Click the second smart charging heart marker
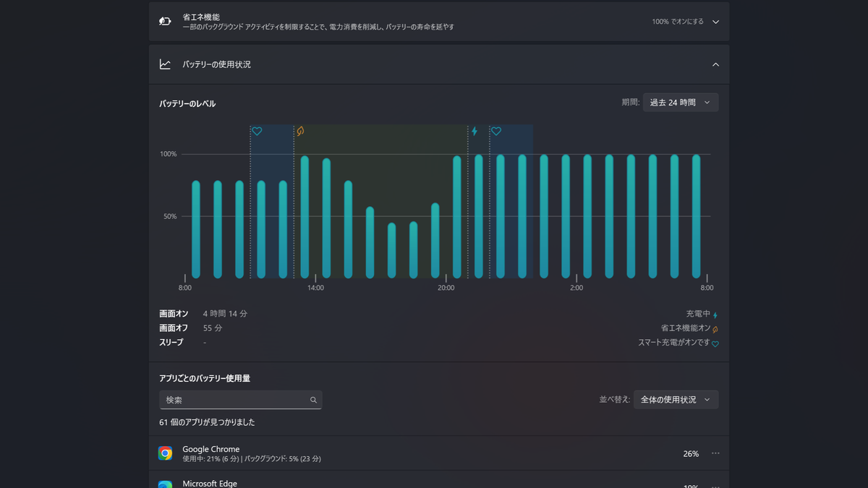 pos(496,132)
